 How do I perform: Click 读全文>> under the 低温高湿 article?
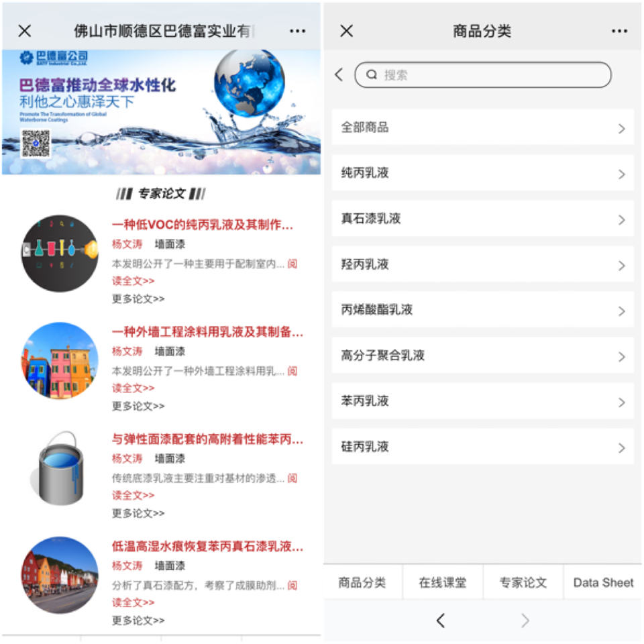click(x=133, y=602)
